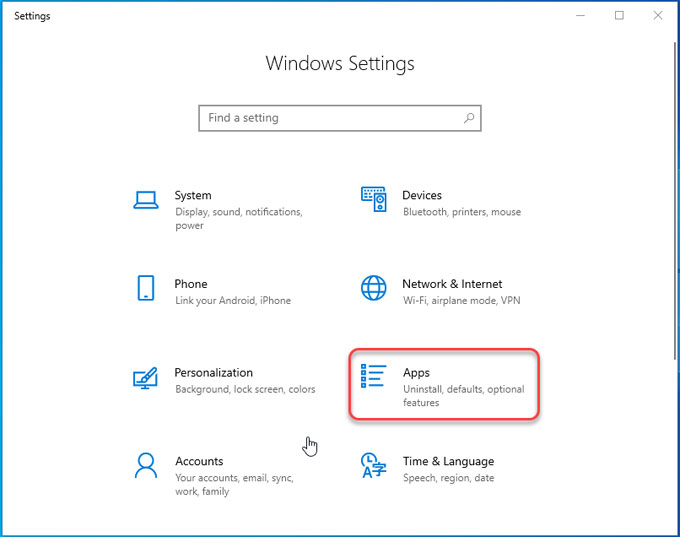Click the vertical scrollbar thumb
The width and height of the screenshot is (680, 537).
click(x=675, y=200)
